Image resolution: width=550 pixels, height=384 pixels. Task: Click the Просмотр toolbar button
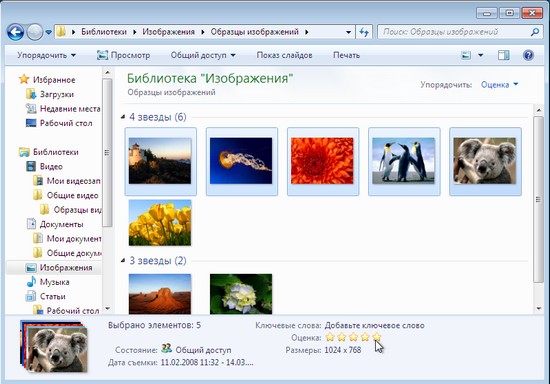coord(123,55)
